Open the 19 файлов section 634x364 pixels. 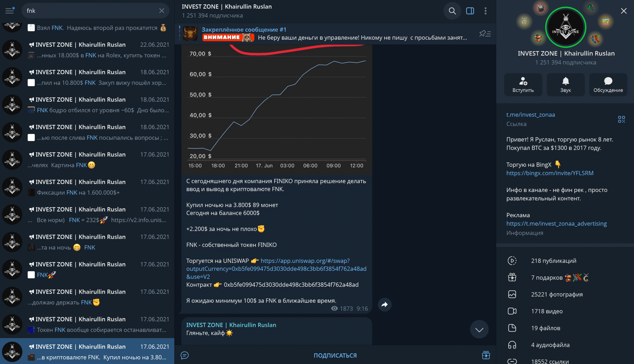pyautogui.click(x=565, y=328)
